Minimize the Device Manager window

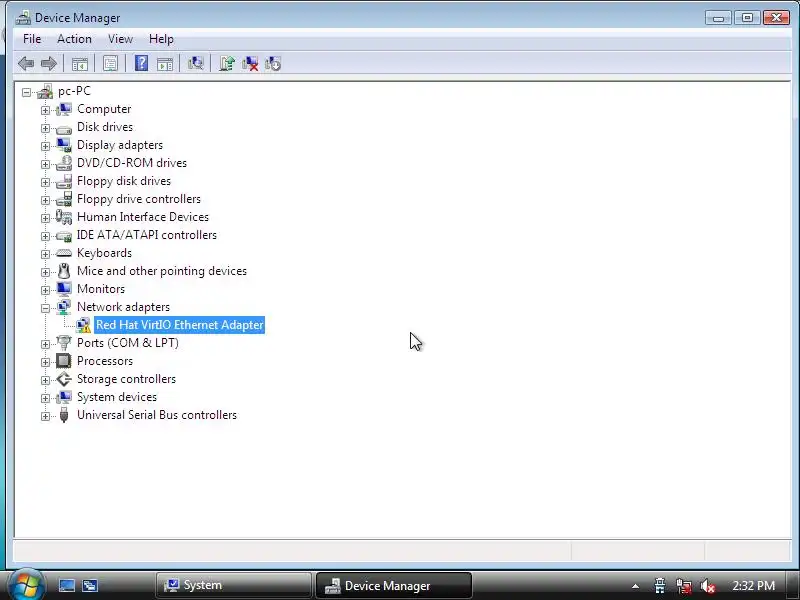(718, 18)
